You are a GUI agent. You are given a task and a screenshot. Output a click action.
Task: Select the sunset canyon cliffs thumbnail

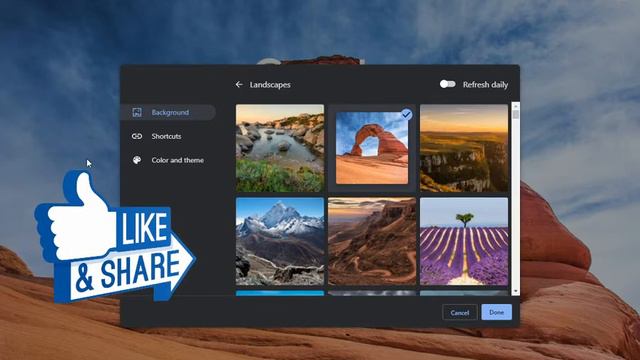click(464, 148)
